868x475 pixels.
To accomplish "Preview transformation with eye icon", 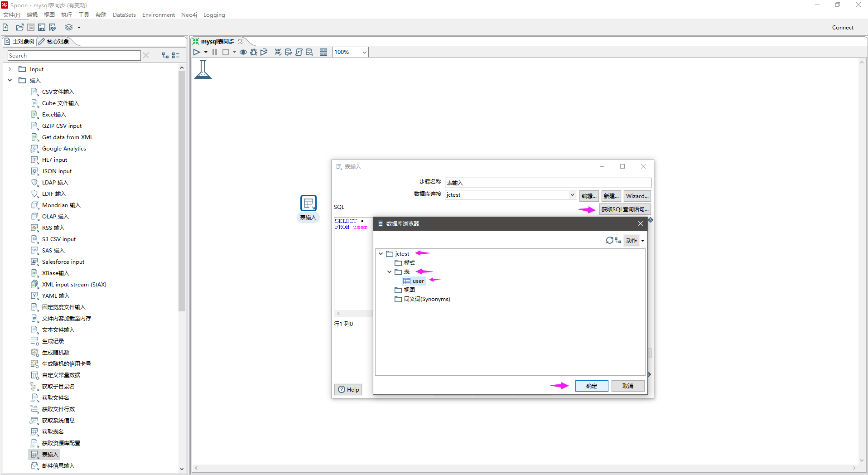I will [243, 52].
